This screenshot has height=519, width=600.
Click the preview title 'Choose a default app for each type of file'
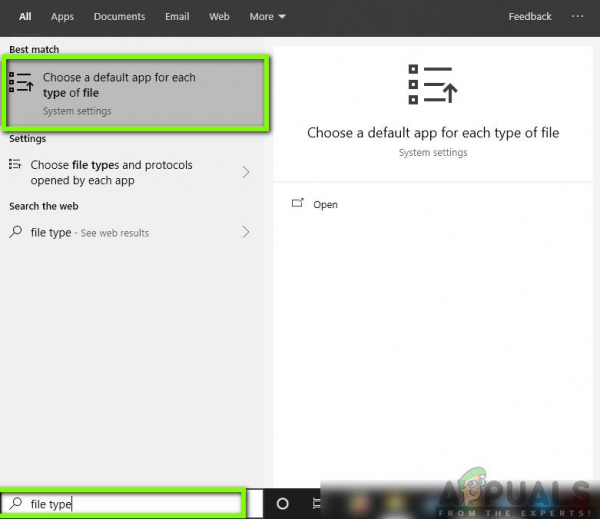(433, 133)
